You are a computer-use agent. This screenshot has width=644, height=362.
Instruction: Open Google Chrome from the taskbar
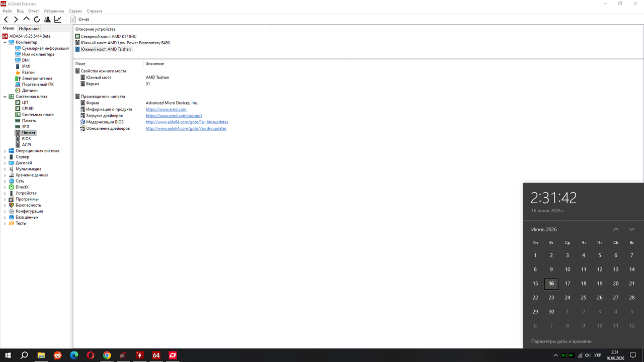coord(107,355)
